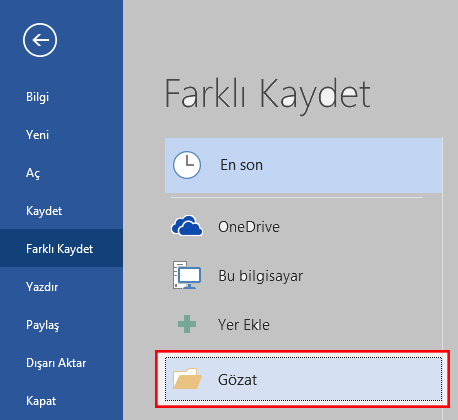Go to the Paylaş section
458x420 pixels.
tap(42, 325)
